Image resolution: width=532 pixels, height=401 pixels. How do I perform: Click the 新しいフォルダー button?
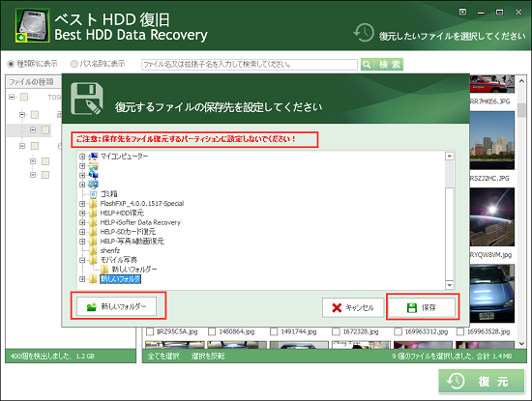[x=116, y=306]
